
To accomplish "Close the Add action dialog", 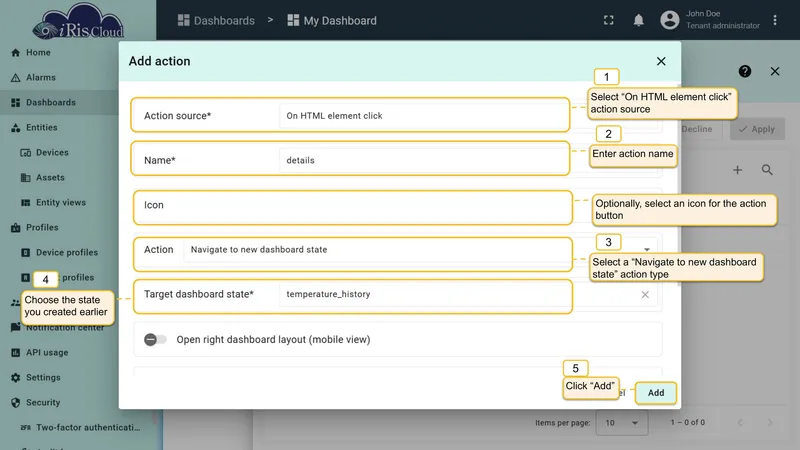I will (x=661, y=61).
